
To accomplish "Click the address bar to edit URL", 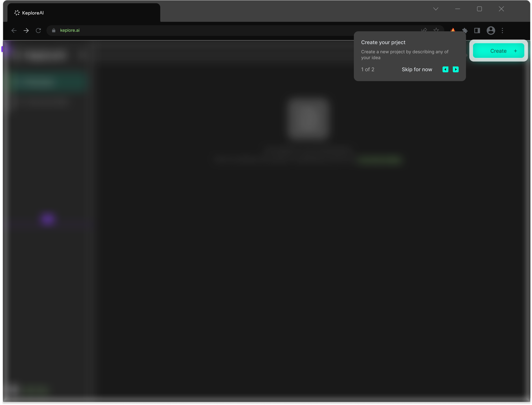I will (169, 30).
